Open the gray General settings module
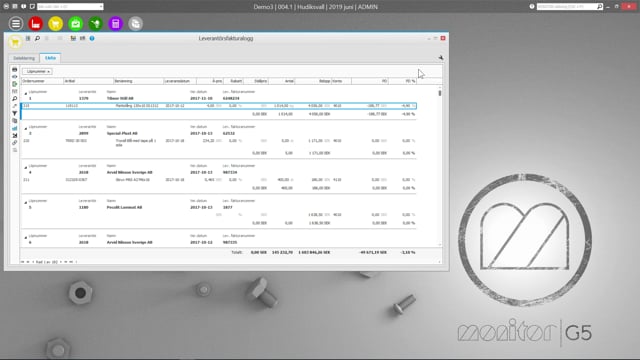The image size is (640, 360). (136, 24)
